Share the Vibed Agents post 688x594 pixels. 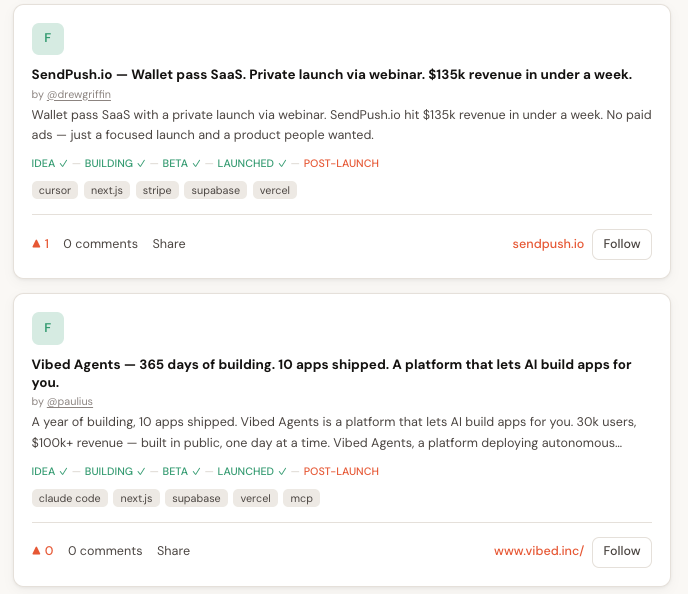point(173,551)
